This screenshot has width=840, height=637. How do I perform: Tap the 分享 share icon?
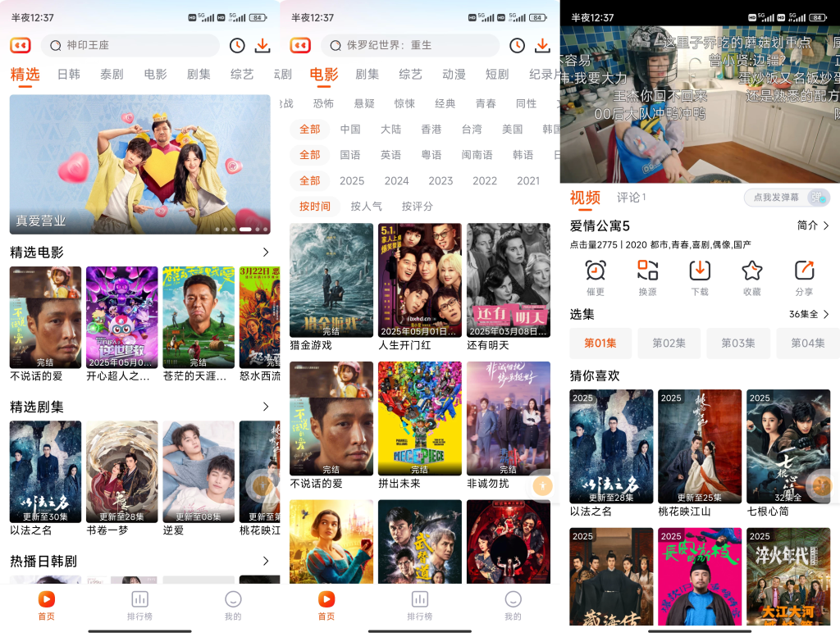804,271
